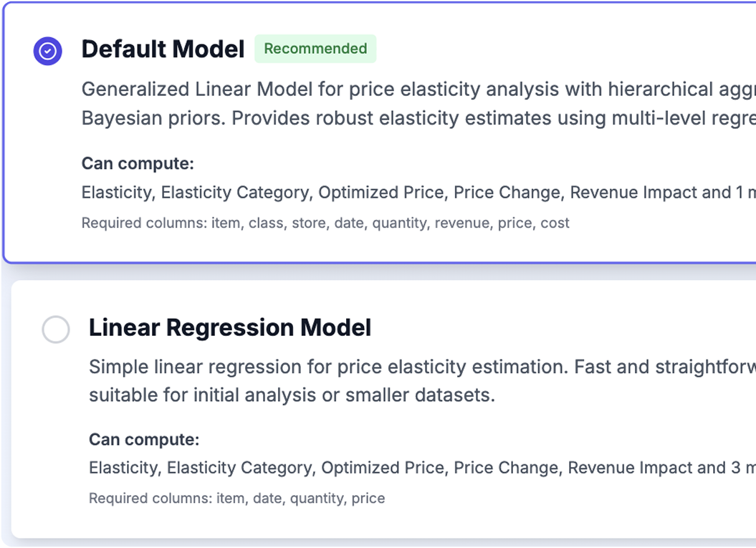This screenshot has height=548, width=756.
Task: Click the empty circle beside Linear Regression Model
Action: click(x=55, y=330)
